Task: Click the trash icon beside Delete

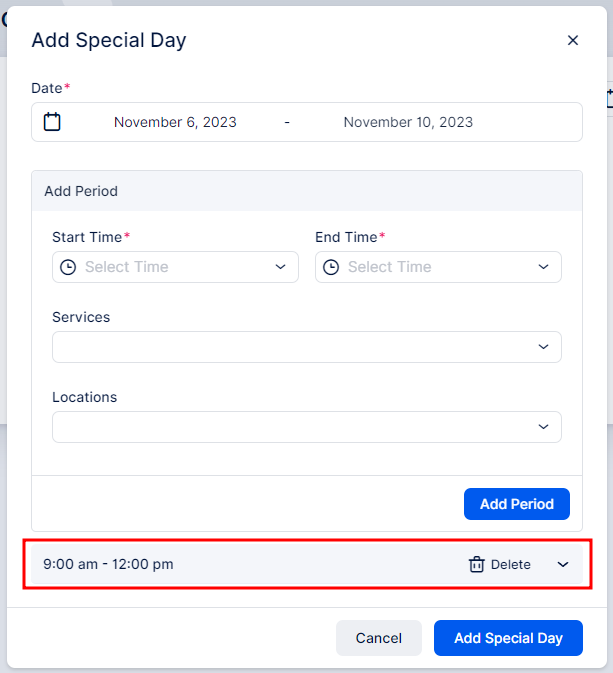Action: click(476, 564)
